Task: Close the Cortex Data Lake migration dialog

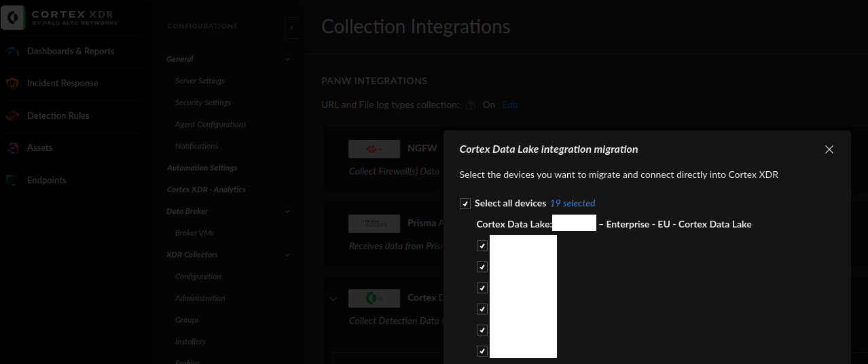Action: [829, 149]
